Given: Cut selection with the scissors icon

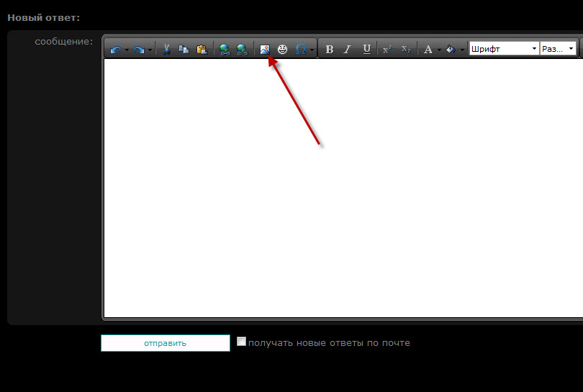Looking at the screenshot, I should (x=166, y=50).
